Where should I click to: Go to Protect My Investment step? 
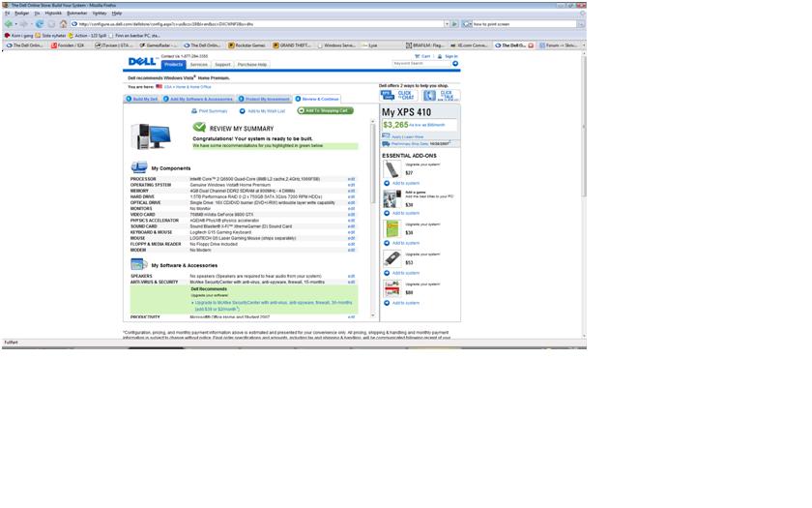pos(264,99)
